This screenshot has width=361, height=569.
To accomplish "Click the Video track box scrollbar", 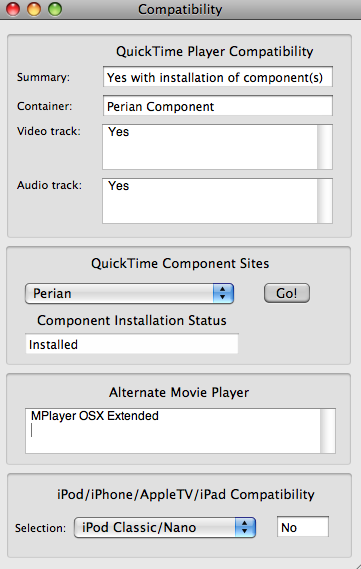I will click(x=325, y=147).
